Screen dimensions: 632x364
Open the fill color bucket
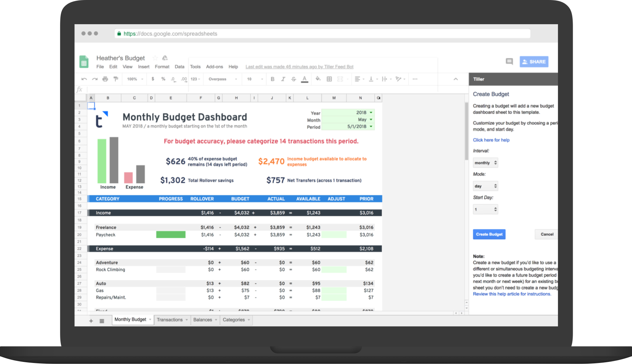coord(318,79)
